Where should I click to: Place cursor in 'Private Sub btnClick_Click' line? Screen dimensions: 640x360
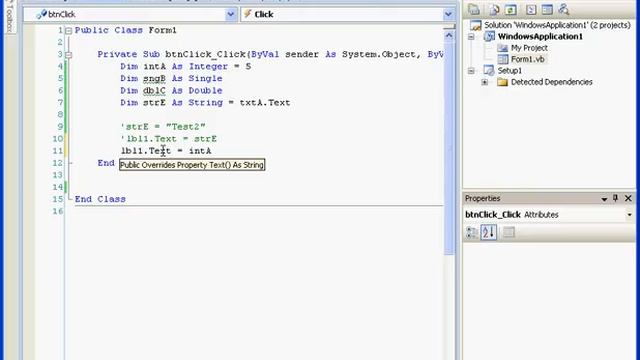(270, 54)
